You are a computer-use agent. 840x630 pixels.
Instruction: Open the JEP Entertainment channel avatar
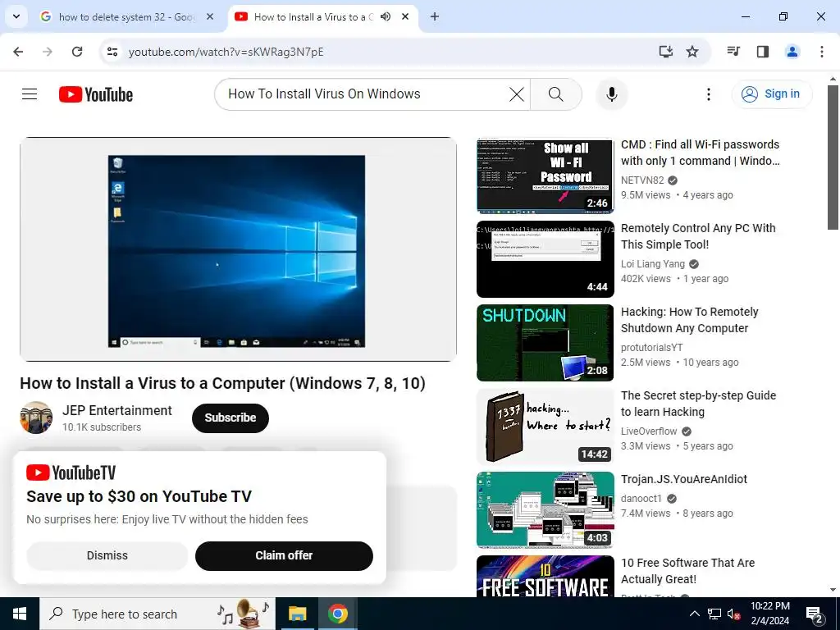(36, 418)
